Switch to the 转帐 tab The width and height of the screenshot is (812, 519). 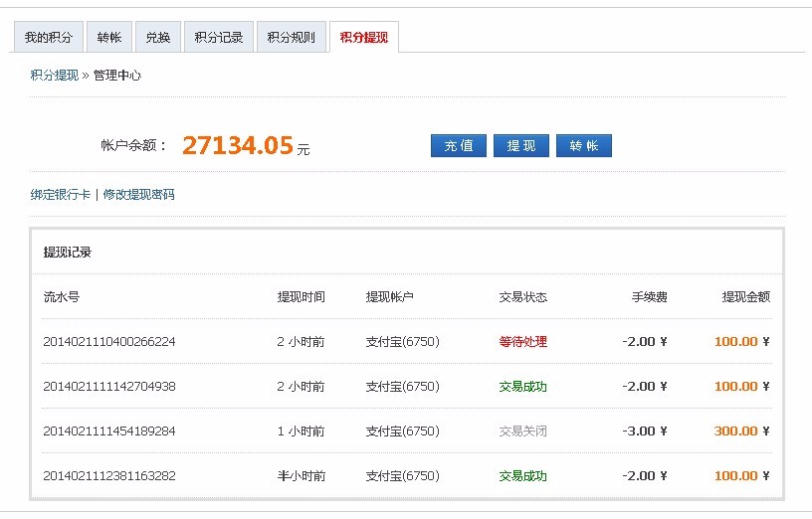tap(109, 38)
